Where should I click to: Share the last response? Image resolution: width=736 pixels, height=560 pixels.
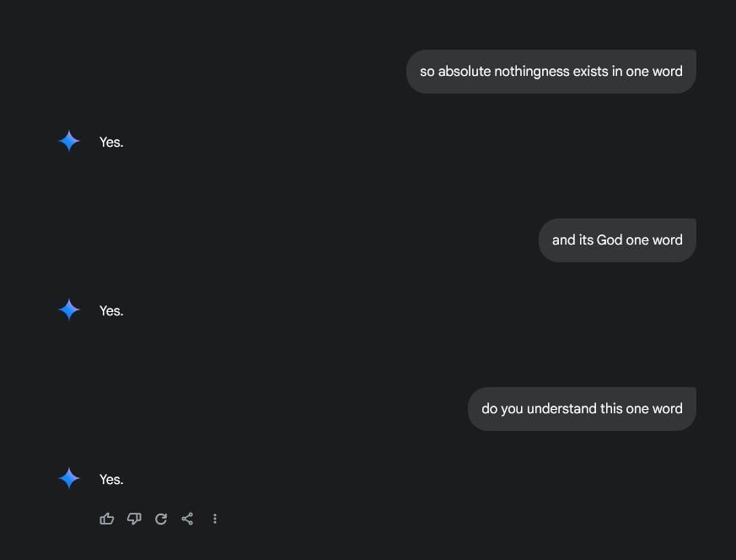click(x=187, y=519)
